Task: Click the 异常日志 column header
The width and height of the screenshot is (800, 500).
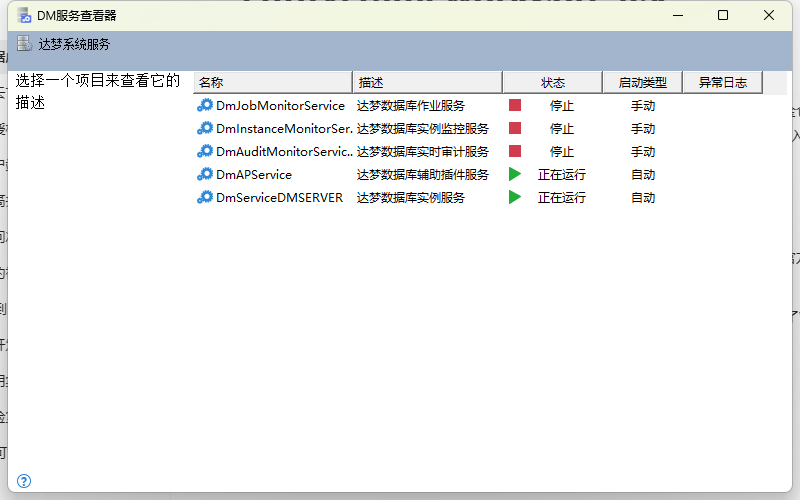Action: coord(722,83)
